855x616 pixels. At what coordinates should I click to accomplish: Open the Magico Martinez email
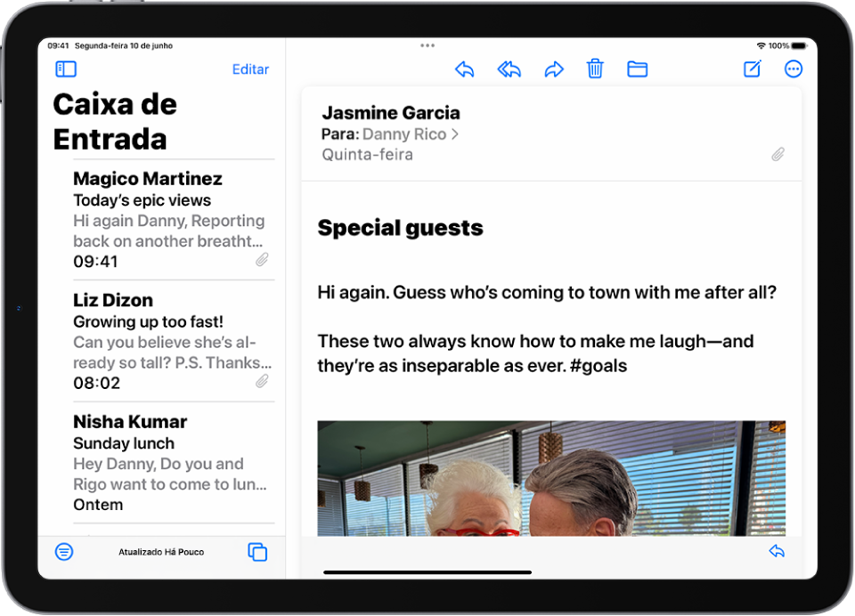(x=174, y=220)
